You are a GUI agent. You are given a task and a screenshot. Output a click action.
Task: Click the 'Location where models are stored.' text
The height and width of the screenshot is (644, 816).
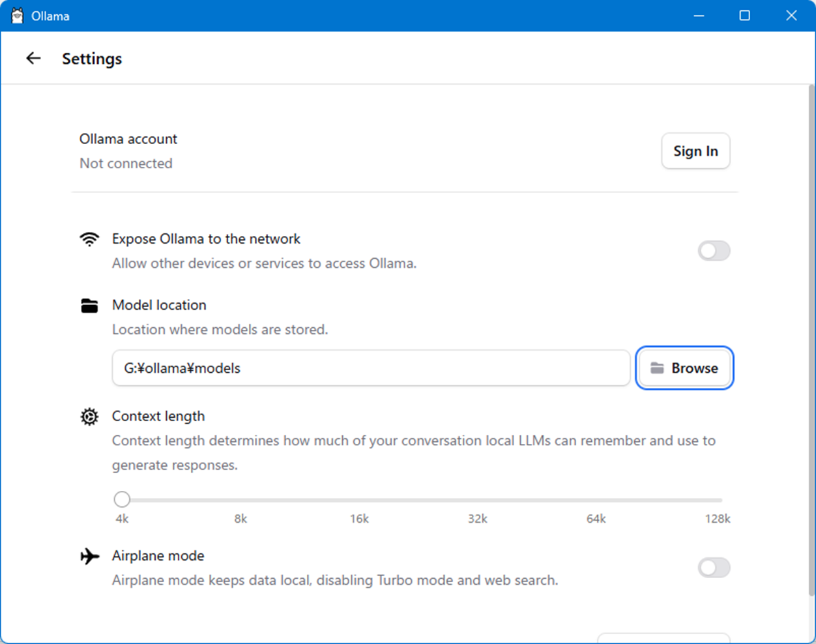pyautogui.click(x=220, y=330)
